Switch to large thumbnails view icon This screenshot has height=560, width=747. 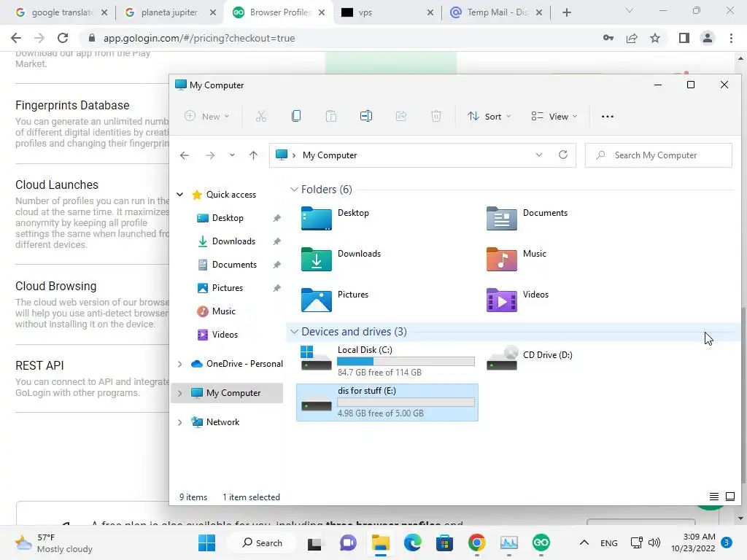[x=729, y=497]
